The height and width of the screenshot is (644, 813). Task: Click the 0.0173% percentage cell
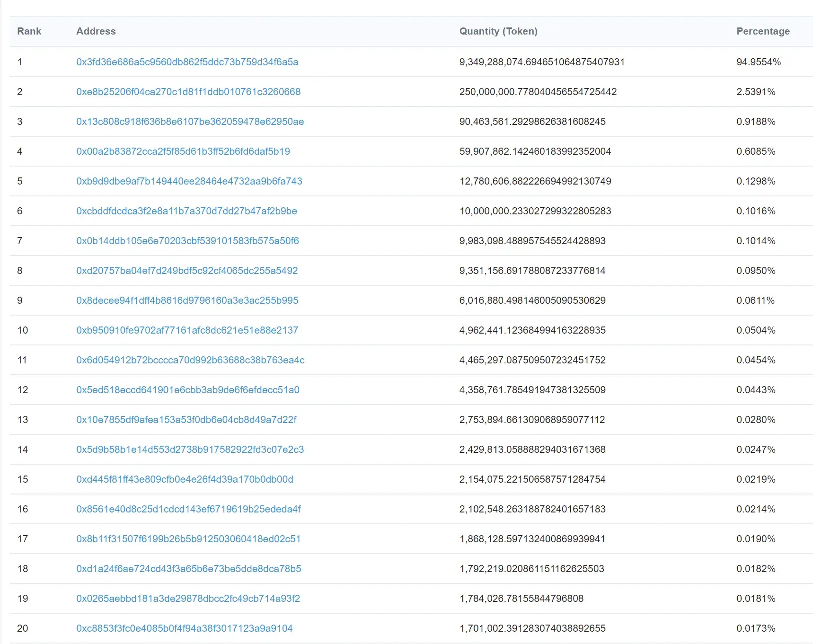[756, 628]
